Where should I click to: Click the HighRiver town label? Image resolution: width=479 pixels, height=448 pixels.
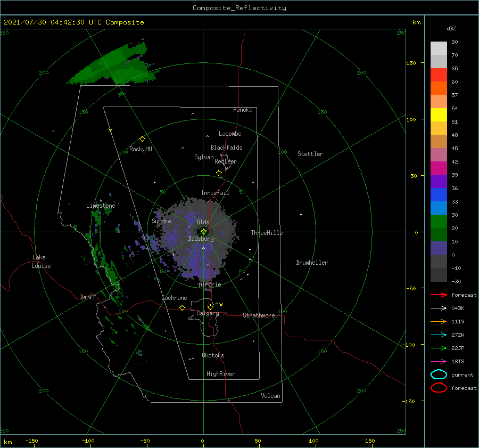(x=221, y=374)
